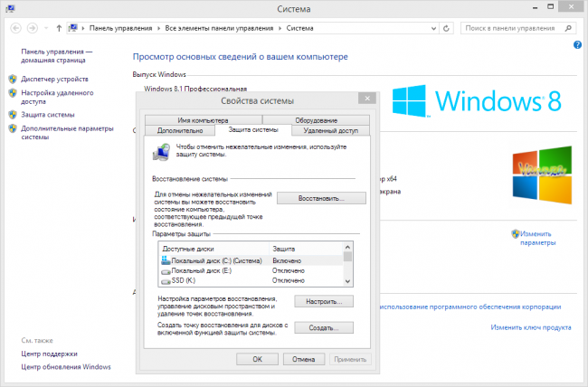
Task: Open 'Центр обновления Windows' link
Action: coord(66,367)
